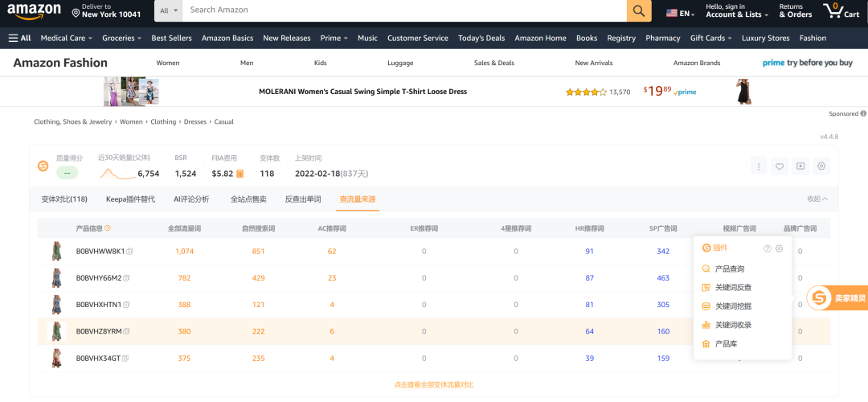This screenshot has width=868, height=402.
Task: Click the 91 HR推荐词 value
Action: pos(590,252)
